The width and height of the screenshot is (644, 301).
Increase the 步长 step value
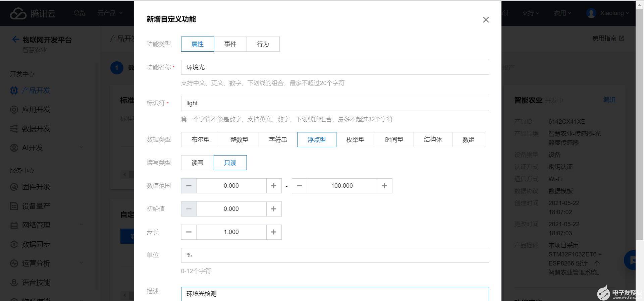pyautogui.click(x=274, y=232)
